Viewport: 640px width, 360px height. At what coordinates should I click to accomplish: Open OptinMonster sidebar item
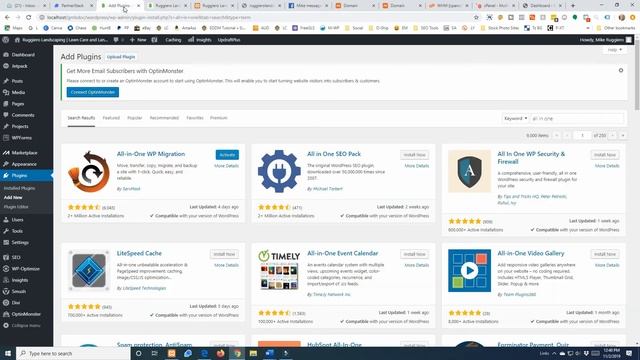[x=26, y=314]
